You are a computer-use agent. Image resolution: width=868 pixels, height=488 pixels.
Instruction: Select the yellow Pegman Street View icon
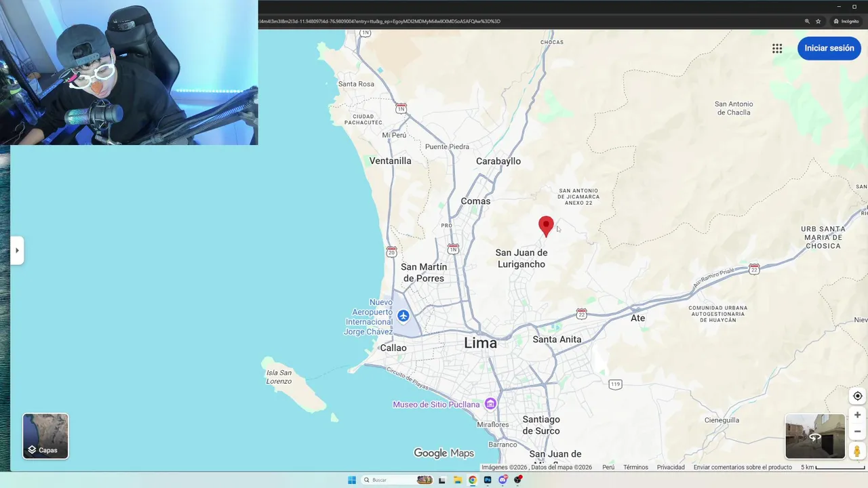(857, 451)
